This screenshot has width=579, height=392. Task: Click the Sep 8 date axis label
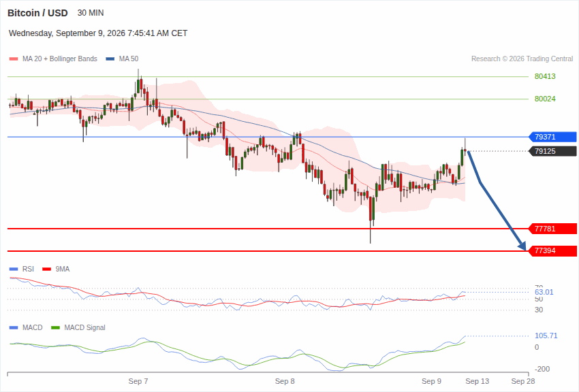tap(285, 381)
